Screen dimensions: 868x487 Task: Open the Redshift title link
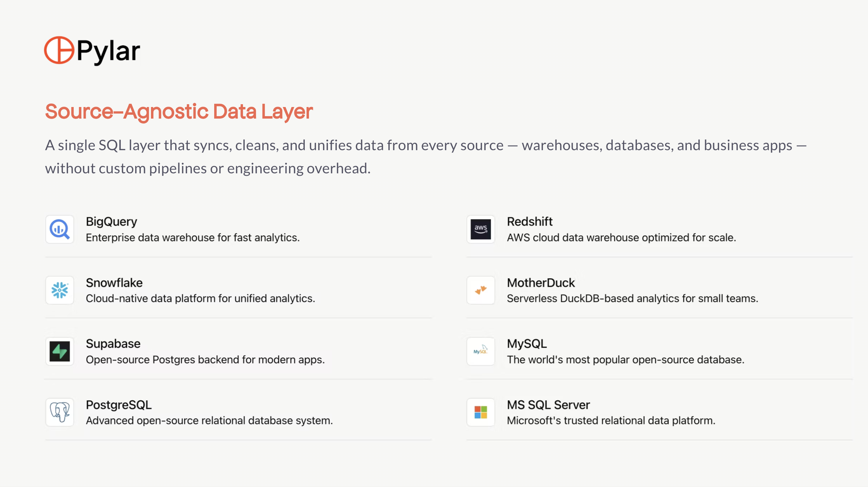530,221
